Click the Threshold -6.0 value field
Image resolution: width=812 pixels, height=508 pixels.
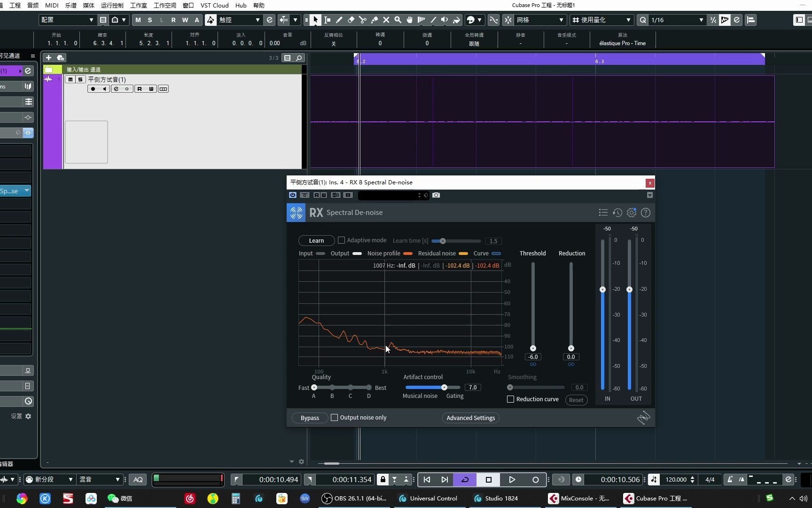(533, 357)
